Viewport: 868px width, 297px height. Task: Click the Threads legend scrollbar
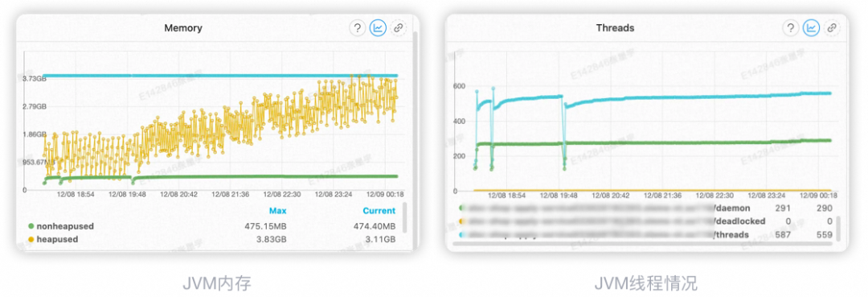click(838, 229)
